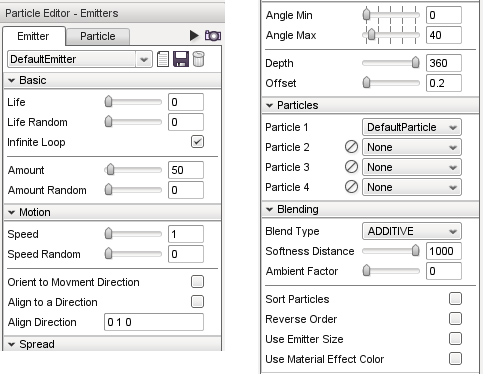
Task: Click the Align Direction field 0 1 0
Action: point(154,322)
